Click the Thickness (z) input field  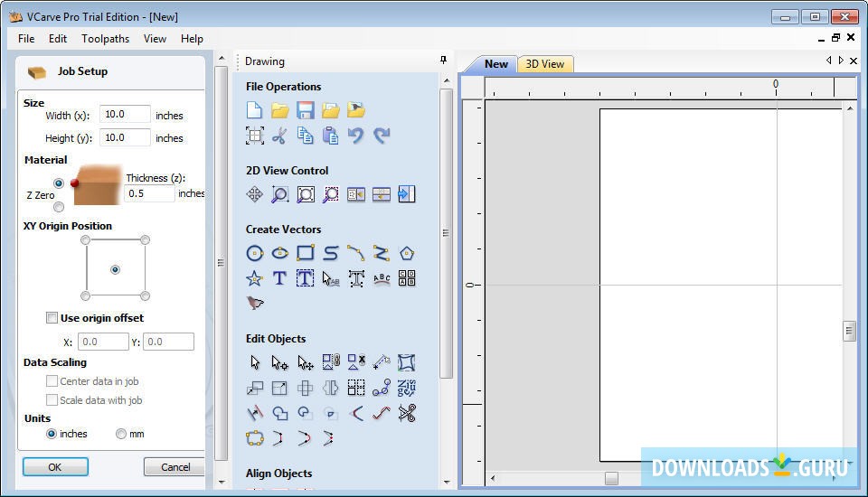(149, 193)
